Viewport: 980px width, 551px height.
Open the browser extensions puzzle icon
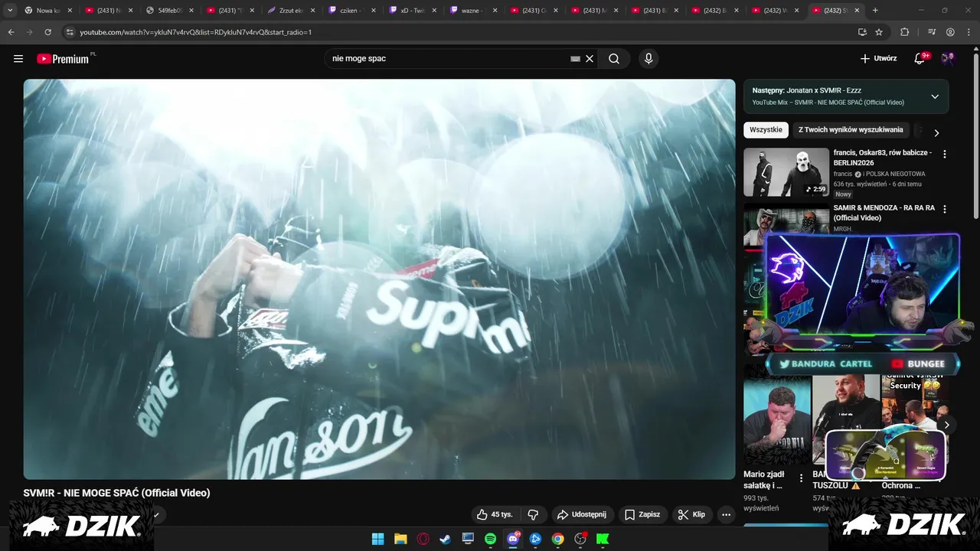pos(904,32)
